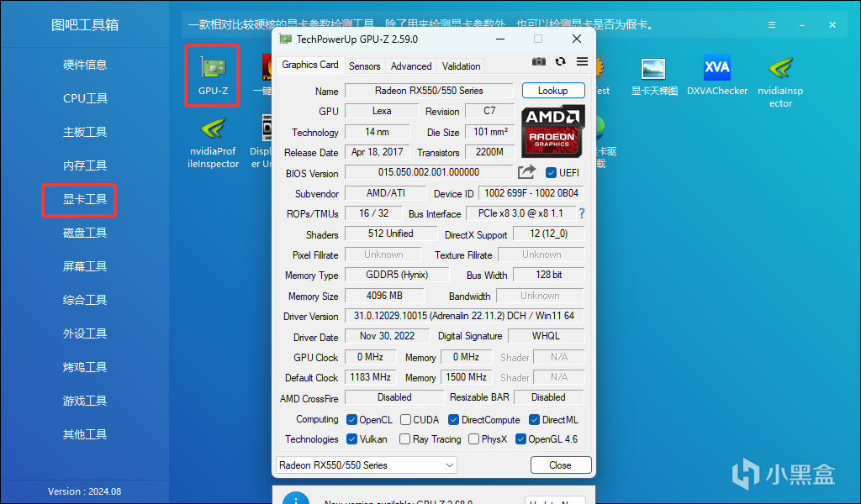Switch to the Validation tab

click(462, 66)
